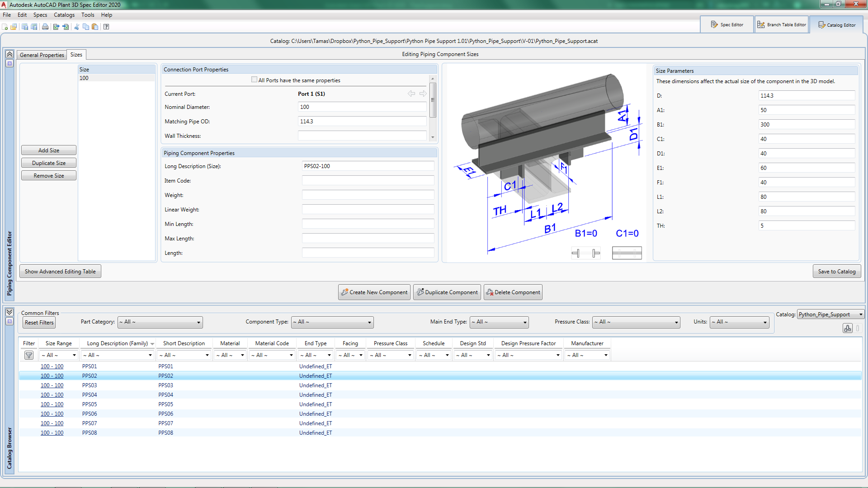Open the Part Category dropdown
Image resolution: width=868 pixels, height=488 pixels.
point(160,322)
